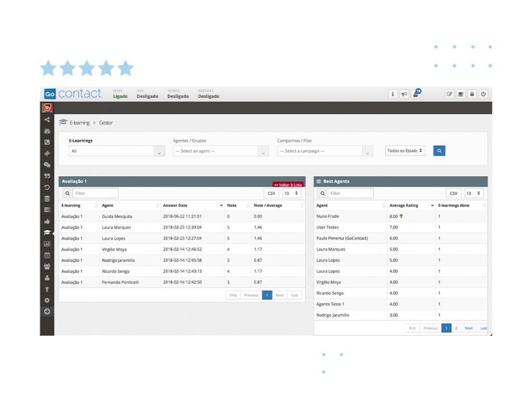This screenshot has width=532, height=395.
Task: Go to page 2 in Best Agents
Action: pyautogui.click(x=456, y=328)
